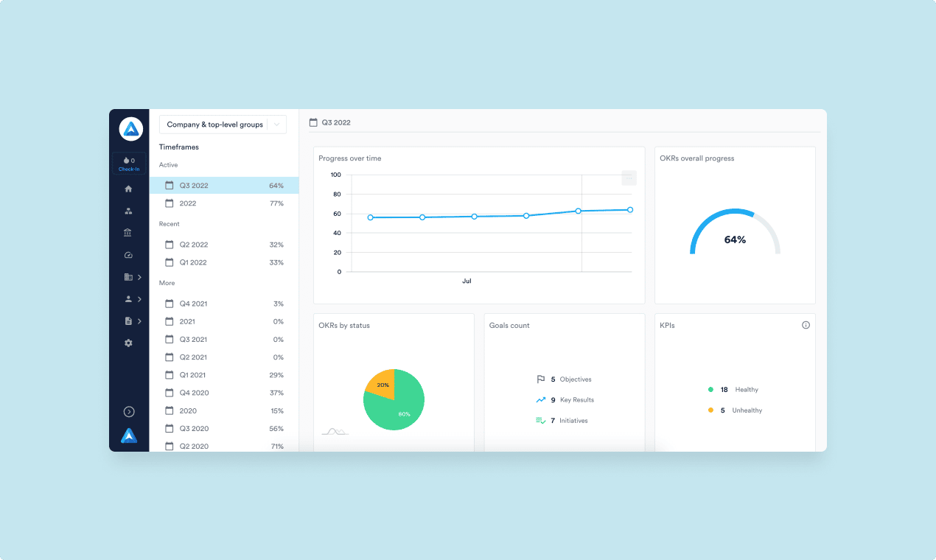The height and width of the screenshot is (560, 936).
Task: Select the Objectives flag icon in Goals count
Action: pyautogui.click(x=540, y=379)
